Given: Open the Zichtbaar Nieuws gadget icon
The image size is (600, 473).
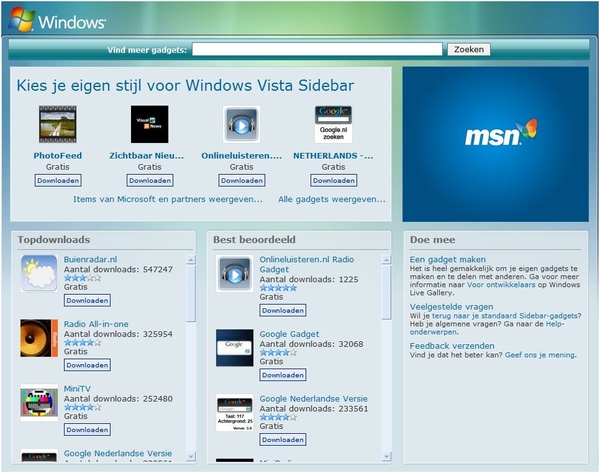Looking at the screenshot, I should (150, 124).
